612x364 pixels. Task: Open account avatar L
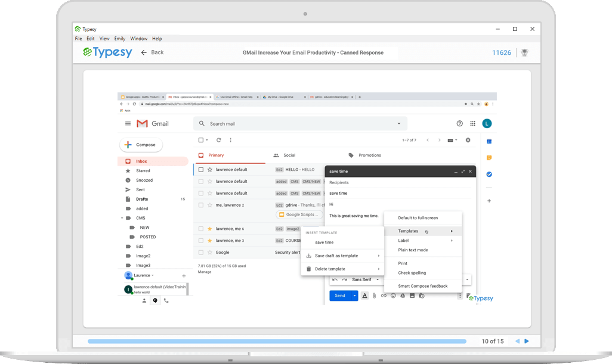click(487, 123)
